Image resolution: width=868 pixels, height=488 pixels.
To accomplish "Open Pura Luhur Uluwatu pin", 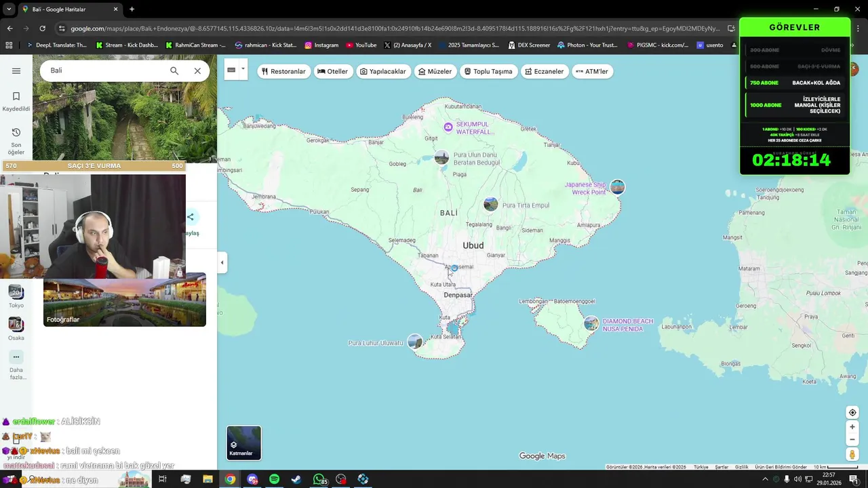I will [x=415, y=342].
